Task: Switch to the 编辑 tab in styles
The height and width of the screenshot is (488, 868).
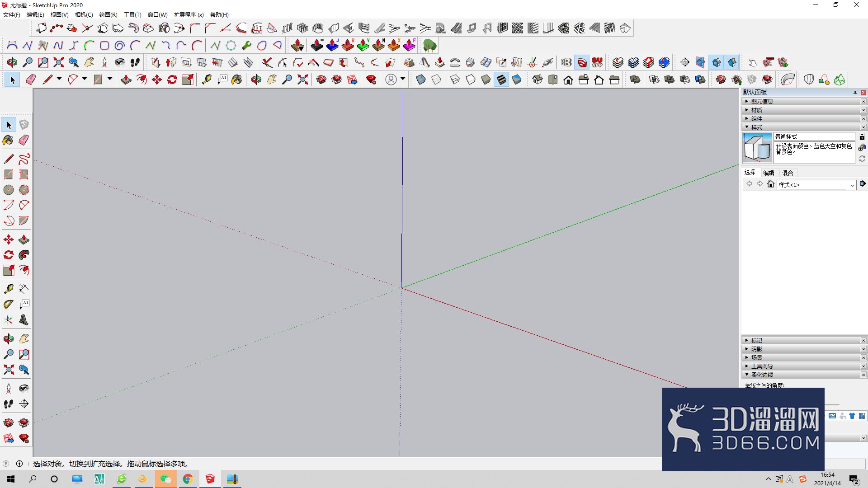Action: click(769, 173)
